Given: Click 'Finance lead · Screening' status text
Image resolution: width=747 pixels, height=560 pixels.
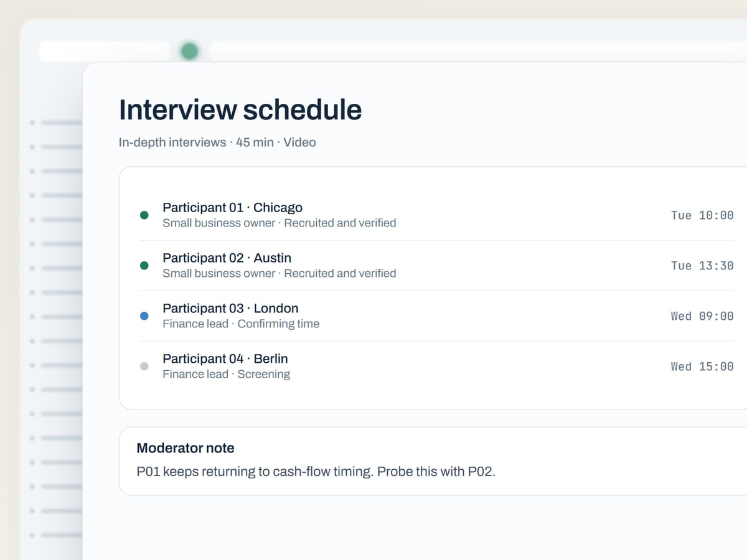Looking at the screenshot, I should click(226, 374).
